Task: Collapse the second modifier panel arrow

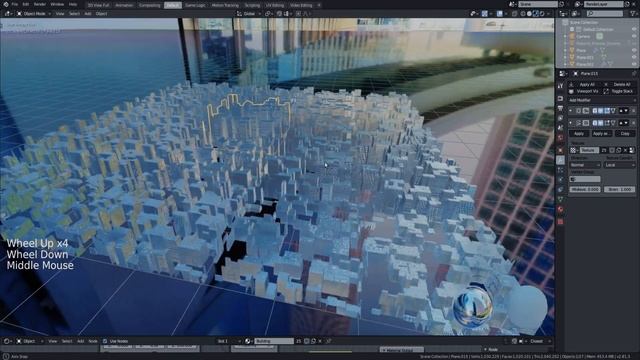Action: pyautogui.click(x=571, y=122)
